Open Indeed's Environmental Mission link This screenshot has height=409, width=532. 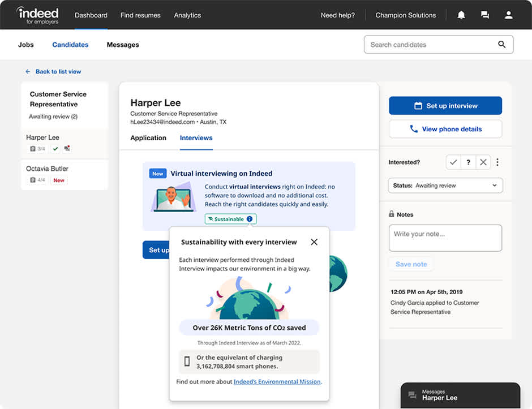click(x=277, y=381)
